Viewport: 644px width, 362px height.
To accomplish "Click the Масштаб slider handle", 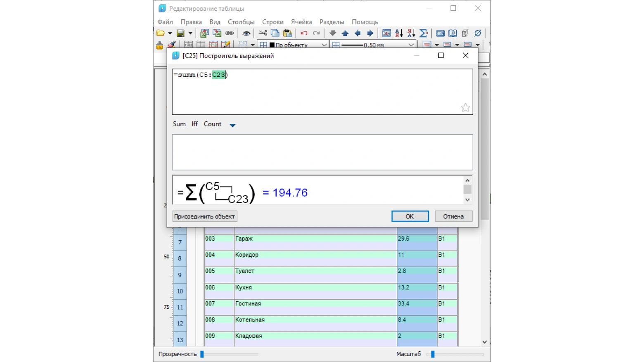I will (x=433, y=354).
